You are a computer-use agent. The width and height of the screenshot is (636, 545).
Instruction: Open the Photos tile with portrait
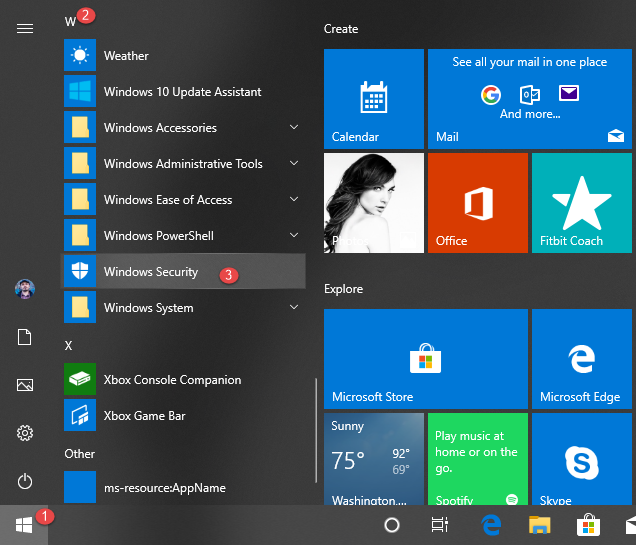374,203
